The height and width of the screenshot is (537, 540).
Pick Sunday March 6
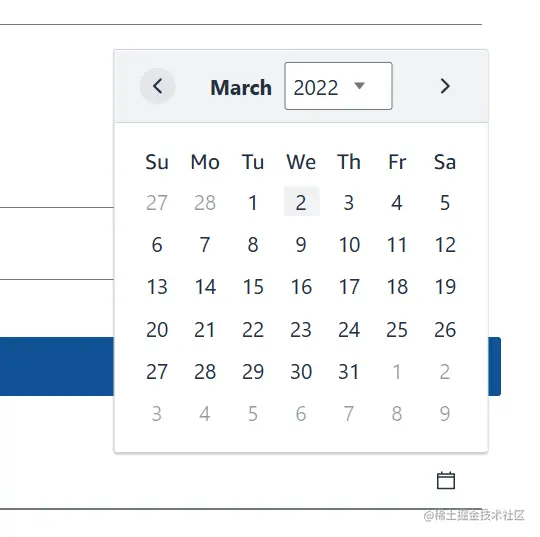(x=157, y=245)
